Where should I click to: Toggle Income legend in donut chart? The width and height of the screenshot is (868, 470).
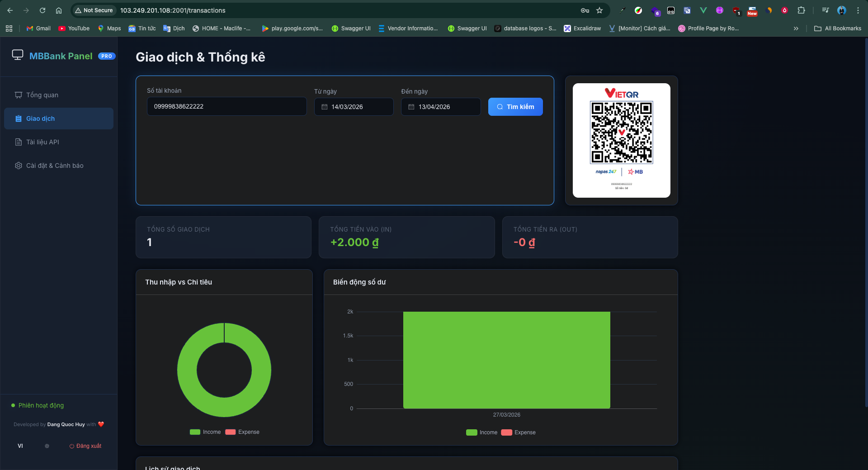(x=205, y=432)
